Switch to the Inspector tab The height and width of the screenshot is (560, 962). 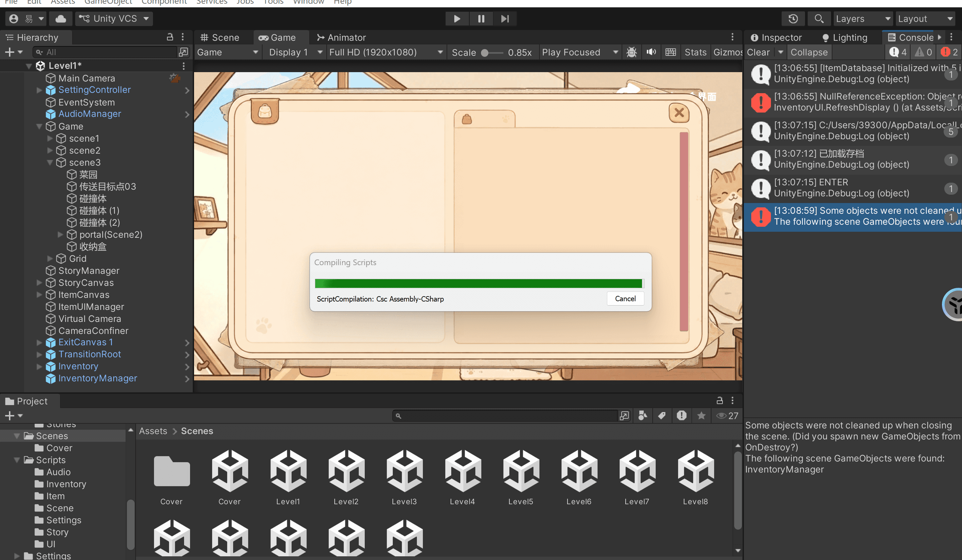point(776,37)
